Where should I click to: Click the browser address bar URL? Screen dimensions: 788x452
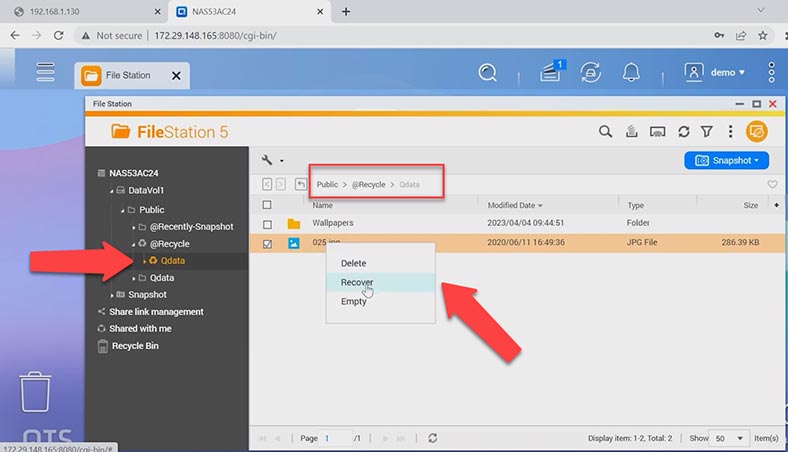[215, 36]
